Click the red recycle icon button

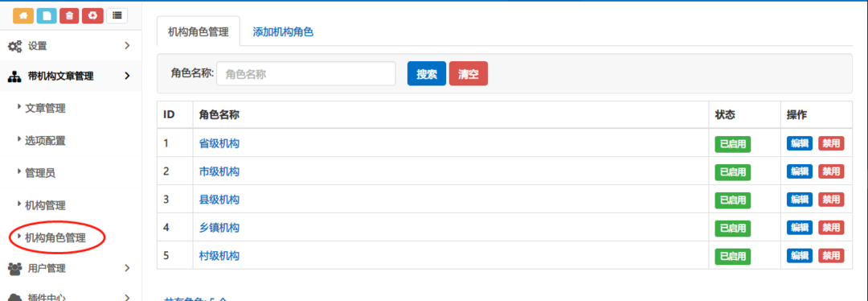point(92,16)
